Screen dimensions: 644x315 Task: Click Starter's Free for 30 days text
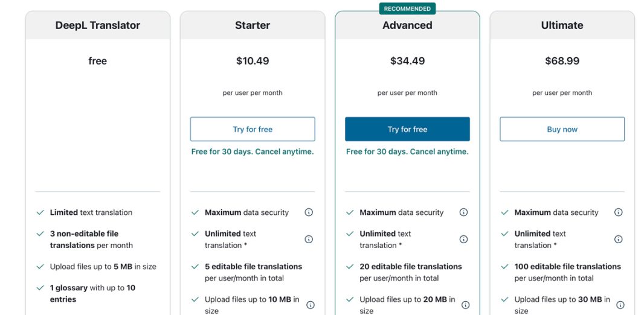[x=253, y=151]
